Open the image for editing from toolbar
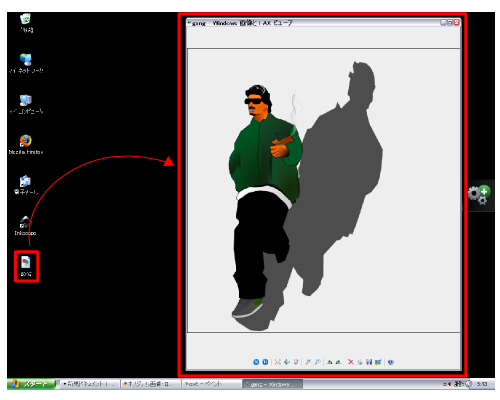The image size is (500, 400). [378, 362]
